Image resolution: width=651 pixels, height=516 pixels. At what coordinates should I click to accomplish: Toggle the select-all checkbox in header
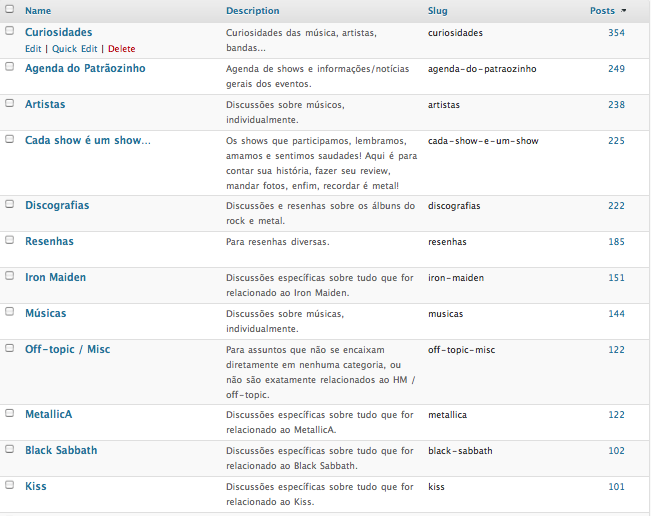(9, 11)
